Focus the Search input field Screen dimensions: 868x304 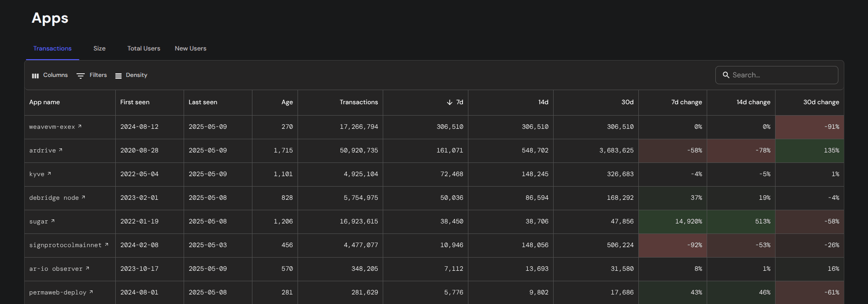(x=777, y=75)
